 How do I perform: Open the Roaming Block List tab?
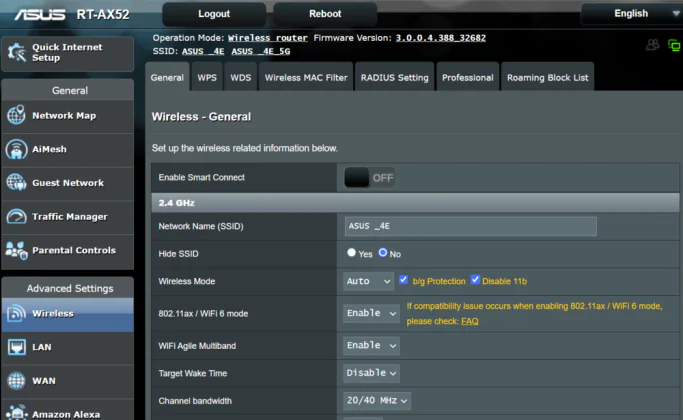tap(548, 78)
